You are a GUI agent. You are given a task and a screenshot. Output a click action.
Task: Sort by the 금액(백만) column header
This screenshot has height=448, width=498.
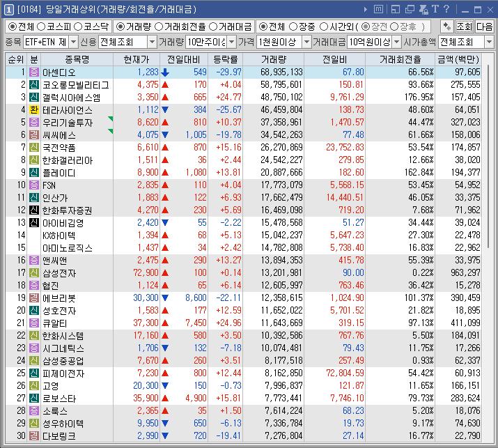(x=458, y=59)
